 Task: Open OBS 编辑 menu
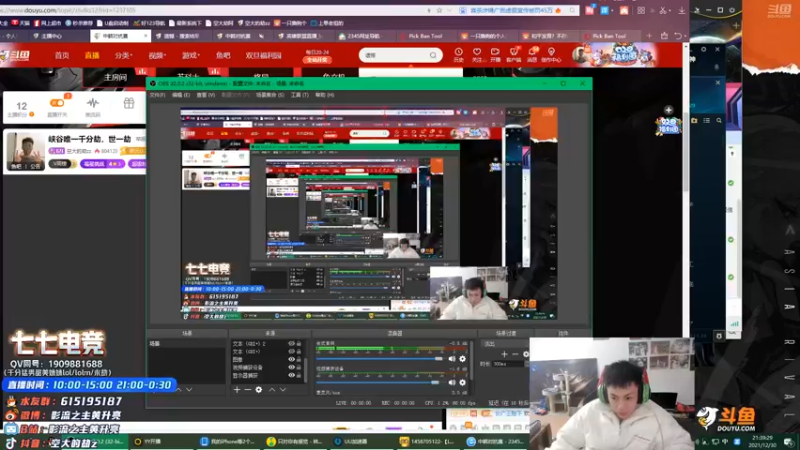tap(181, 95)
